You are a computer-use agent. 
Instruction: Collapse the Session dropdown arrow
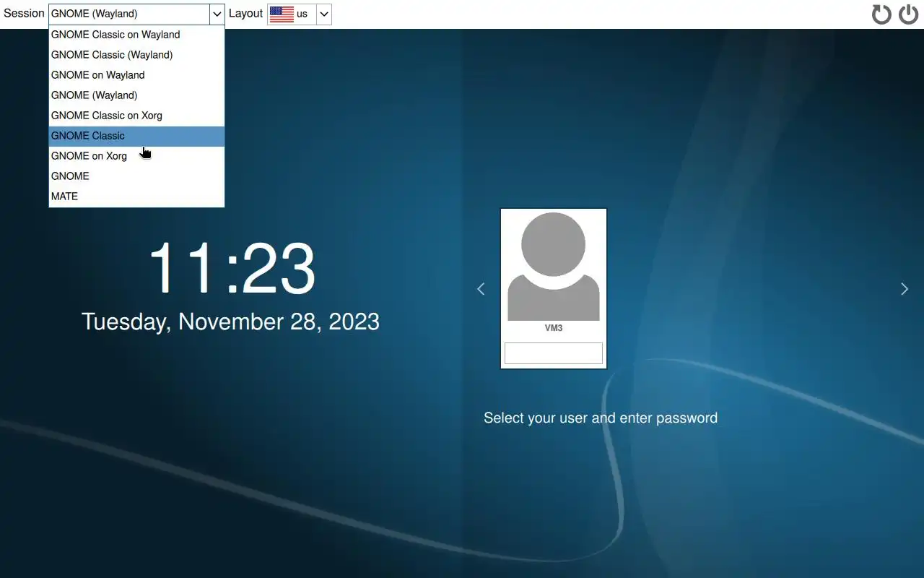[x=217, y=14]
